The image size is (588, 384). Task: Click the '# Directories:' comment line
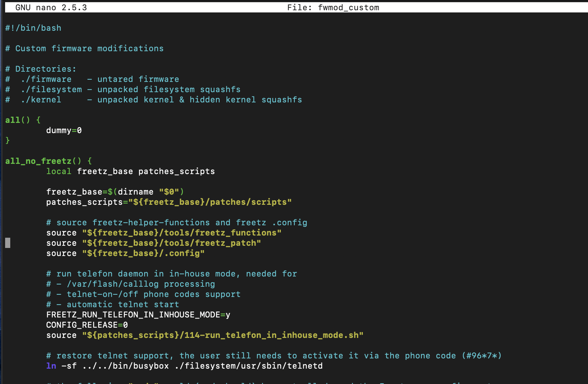point(41,69)
